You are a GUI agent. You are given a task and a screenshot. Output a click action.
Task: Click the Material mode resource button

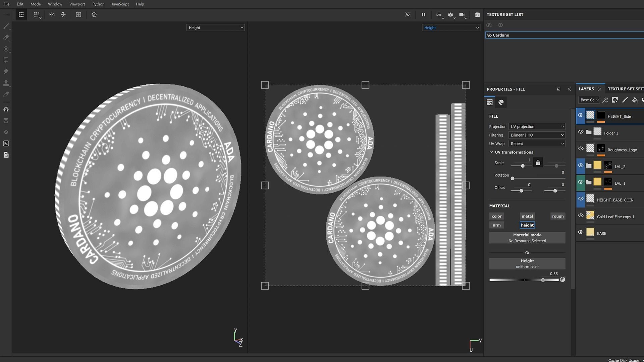pyautogui.click(x=527, y=238)
